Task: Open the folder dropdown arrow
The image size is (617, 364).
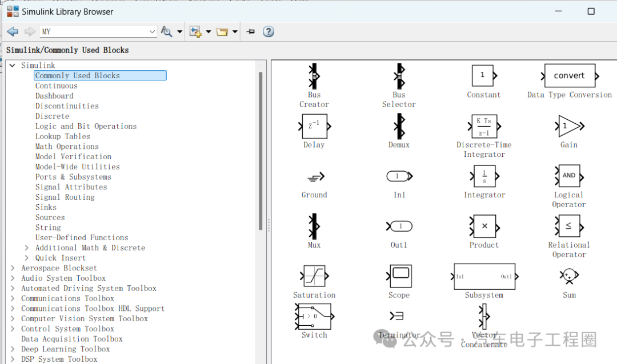Action: [x=235, y=31]
